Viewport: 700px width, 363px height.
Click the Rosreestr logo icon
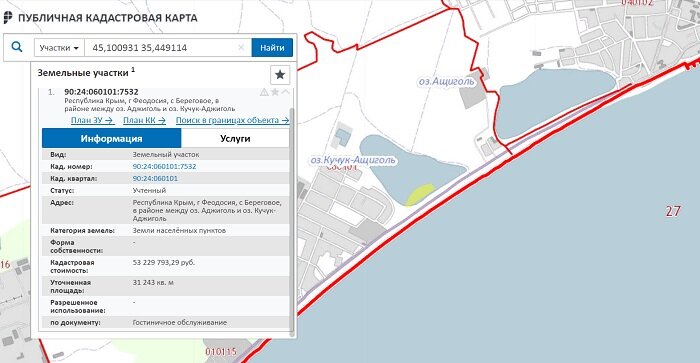tap(8, 18)
